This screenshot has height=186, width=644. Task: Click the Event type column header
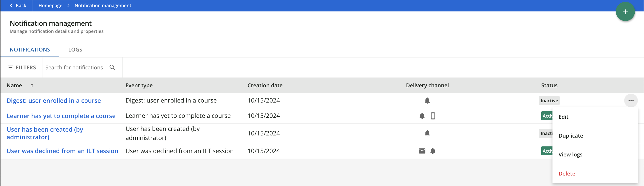(x=139, y=86)
